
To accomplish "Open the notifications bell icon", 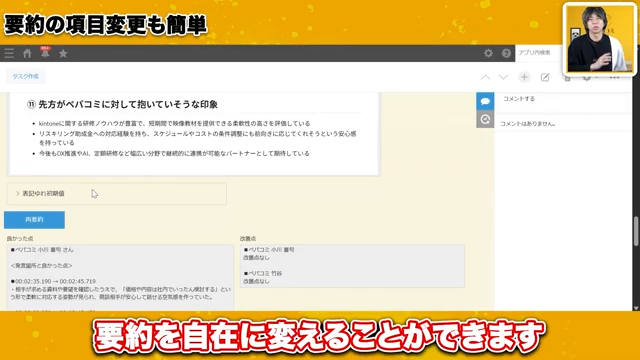I will point(45,53).
